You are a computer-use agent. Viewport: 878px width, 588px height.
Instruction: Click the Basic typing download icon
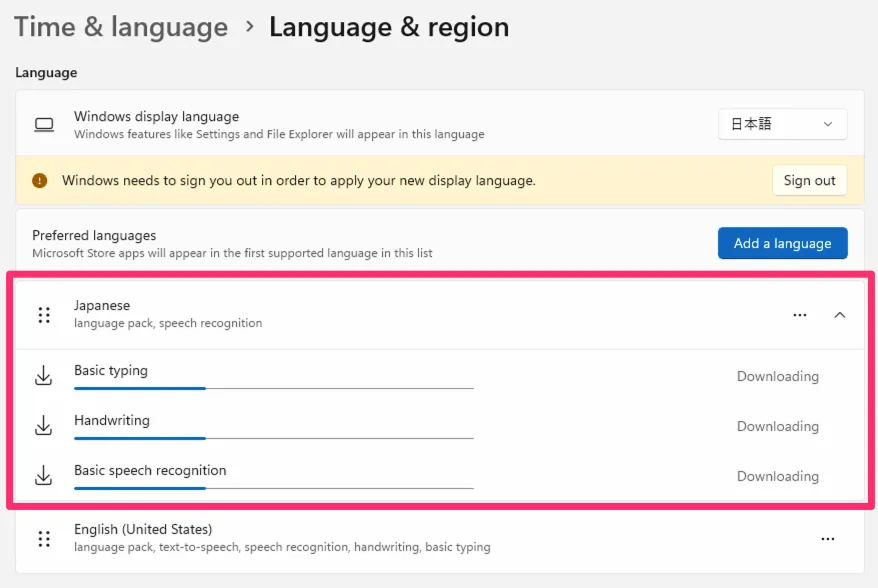coord(43,377)
